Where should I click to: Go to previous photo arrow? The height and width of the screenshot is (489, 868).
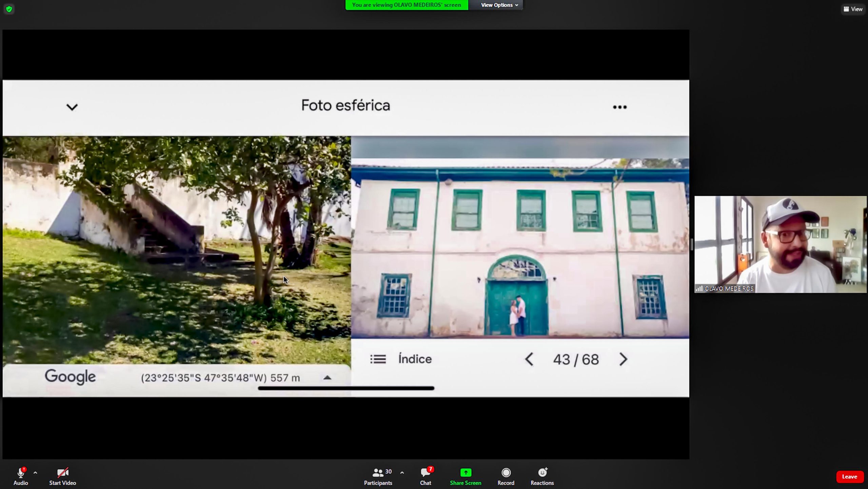[529, 359]
